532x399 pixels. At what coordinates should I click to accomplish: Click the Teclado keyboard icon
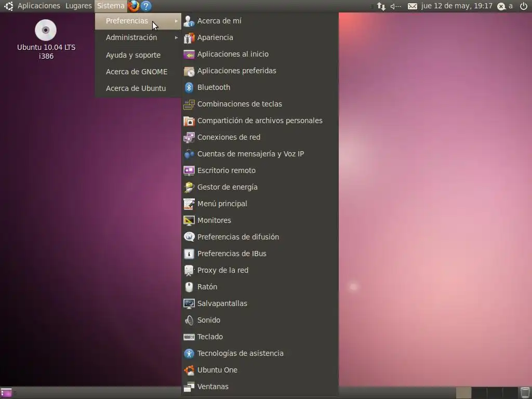189,337
